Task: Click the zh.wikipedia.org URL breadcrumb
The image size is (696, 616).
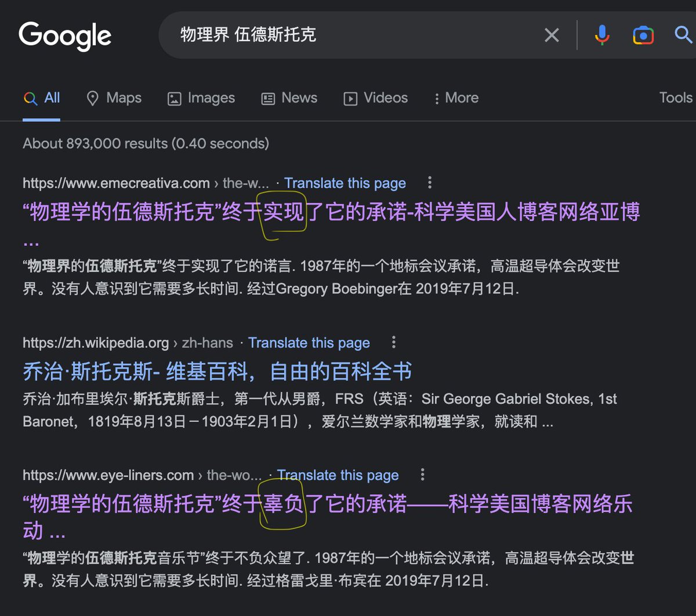Action: point(128,343)
